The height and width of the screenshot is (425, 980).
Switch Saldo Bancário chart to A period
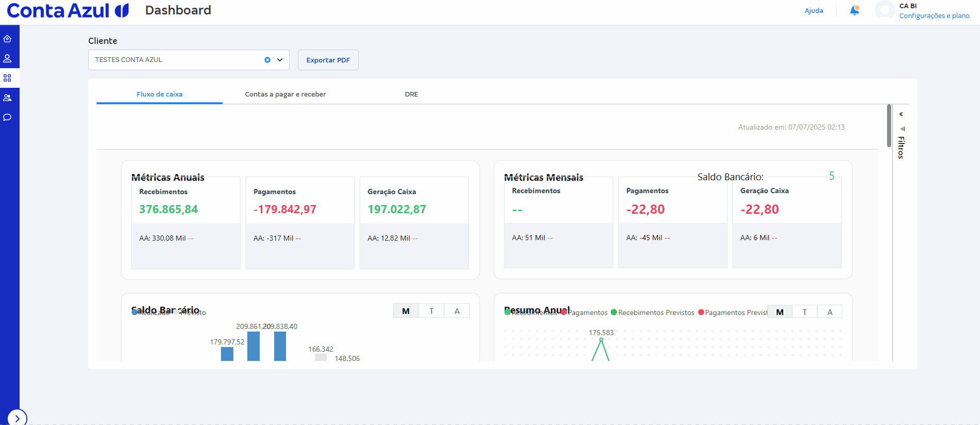pos(457,311)
